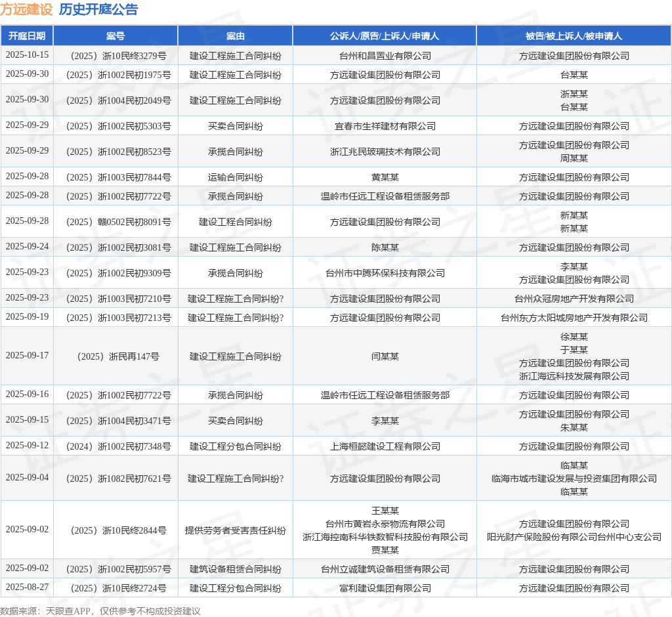This screenshot has width=672, height=617.
Task: Click plaintiff 台州市黄岩永豪物流有限公司
Action: pyautogui.click(x=385, y=524)
